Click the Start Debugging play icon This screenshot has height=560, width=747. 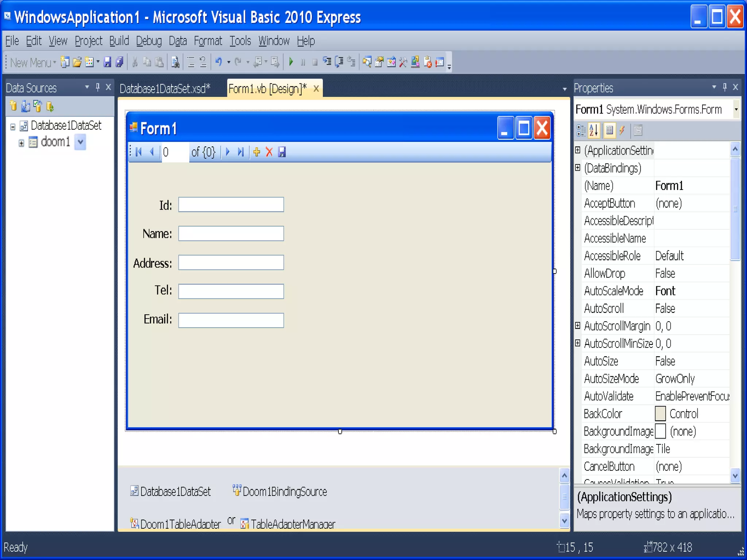click(291, 62)
